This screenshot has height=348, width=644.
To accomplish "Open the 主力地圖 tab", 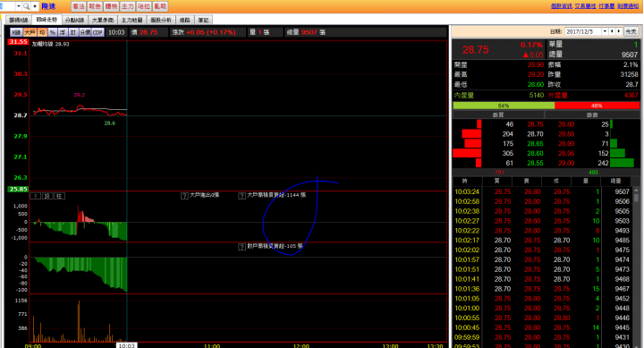I will [131, 21].
